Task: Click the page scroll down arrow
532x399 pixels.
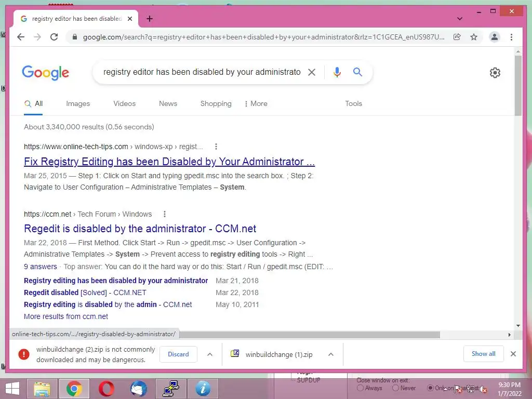Action: (518, 326)
